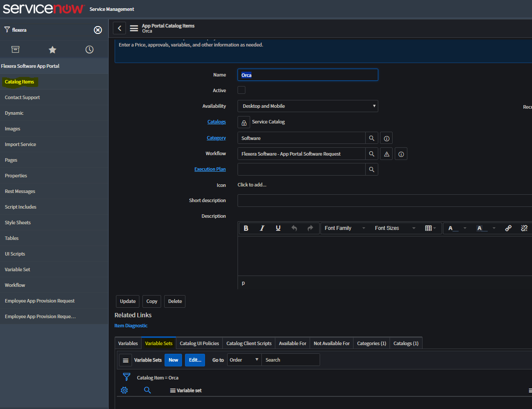The height and width of the screenshot is (409, 532).
Task: Open Script Includes in navigator
Action: click(x=21, y=207)
